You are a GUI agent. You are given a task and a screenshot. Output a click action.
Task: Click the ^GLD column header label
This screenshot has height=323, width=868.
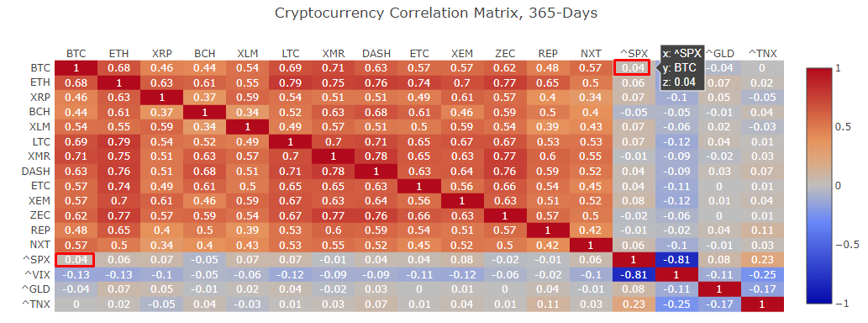click(x=719, y=54)
